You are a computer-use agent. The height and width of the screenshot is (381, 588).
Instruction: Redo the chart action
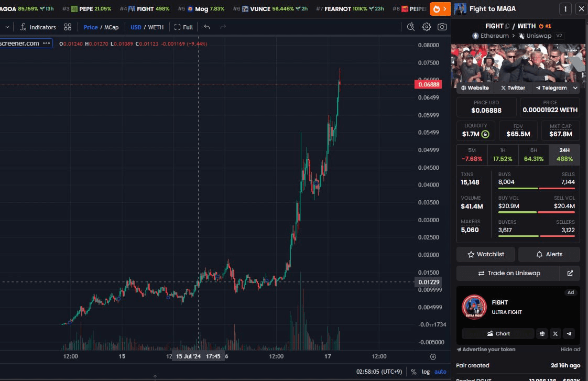coord(223,27)
